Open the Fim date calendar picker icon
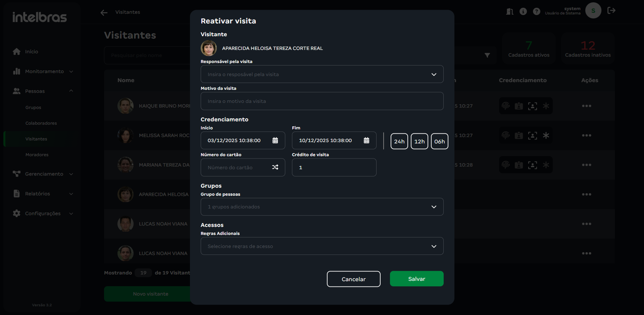The image size is (644, 315). click(366, 140)
